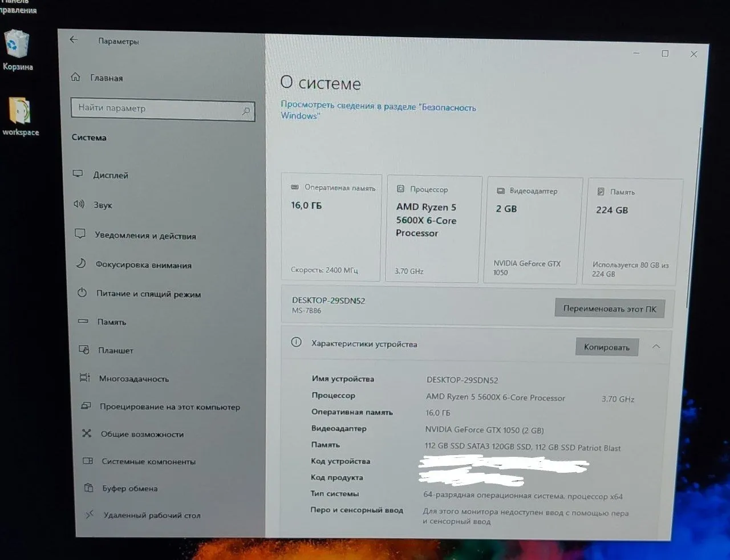Viewport: 730px width, 560px height.
Task: Select the Фокусировка внимания moon icon
Action: coord(81,263)
